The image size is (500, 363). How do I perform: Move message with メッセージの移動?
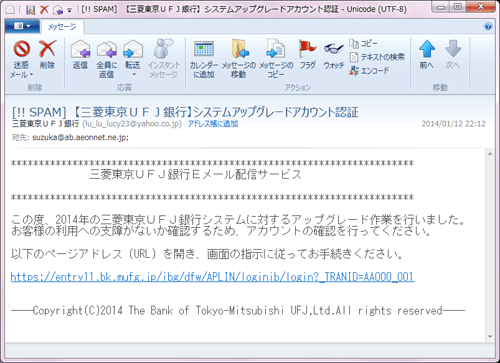click(x=239, y=59)
